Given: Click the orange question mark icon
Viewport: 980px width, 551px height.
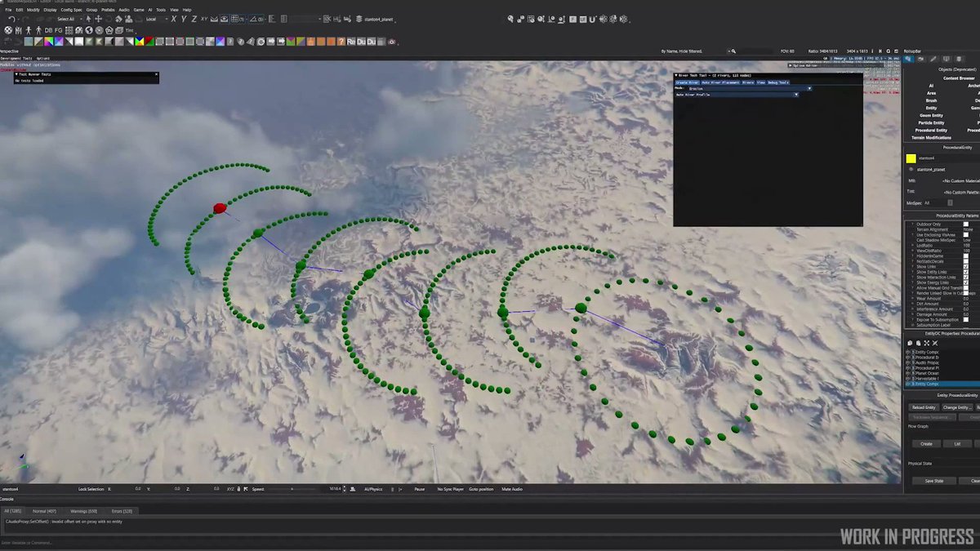Looking at the screenshot, I should [x=341, y=42].
